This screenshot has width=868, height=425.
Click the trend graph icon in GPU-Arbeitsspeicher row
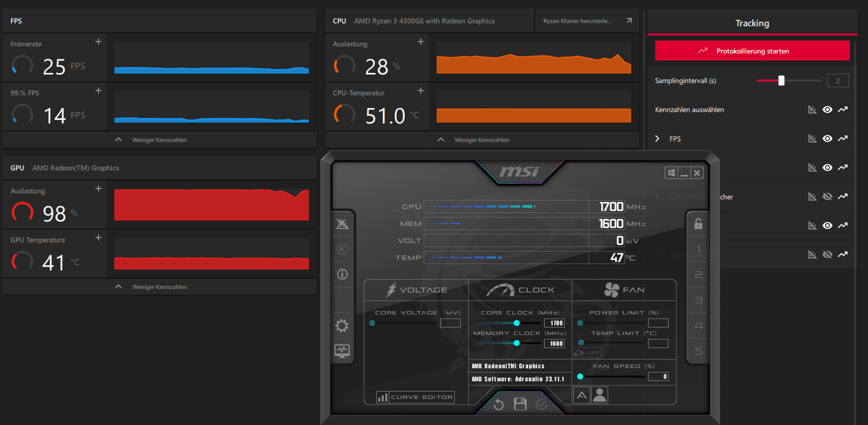[843, 196]
